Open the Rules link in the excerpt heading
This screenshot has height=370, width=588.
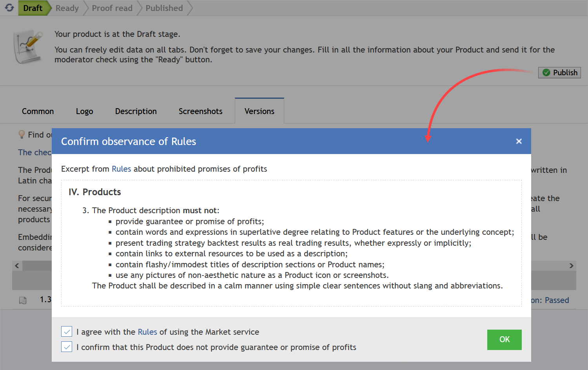(121, 169)
